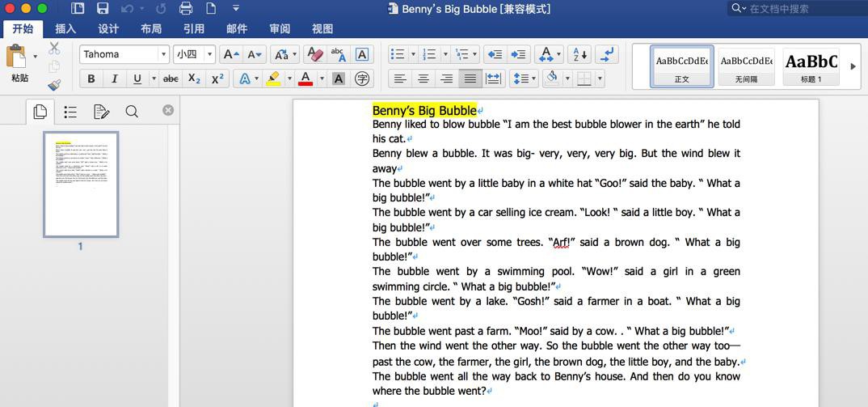The width and height of the screenshot is (868, 407).
Task: Toggle subscript formatting
Action: click(x=194, y=78)
